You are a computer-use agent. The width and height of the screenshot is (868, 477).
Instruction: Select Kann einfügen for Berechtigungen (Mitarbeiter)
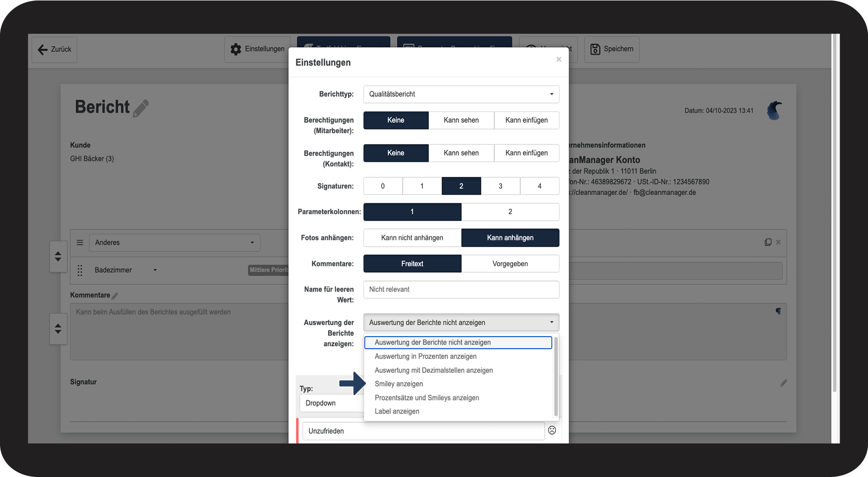(527, 120)
